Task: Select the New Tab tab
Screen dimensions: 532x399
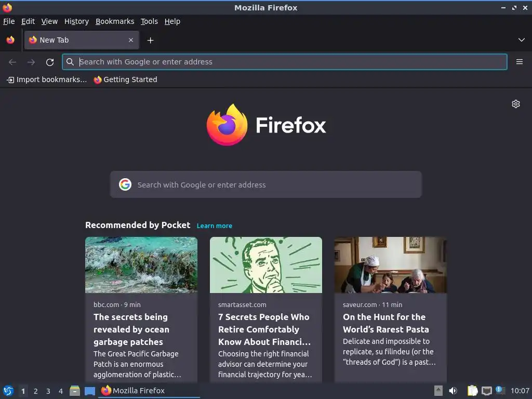Action: pyautogui.click(x=82, y=40)
